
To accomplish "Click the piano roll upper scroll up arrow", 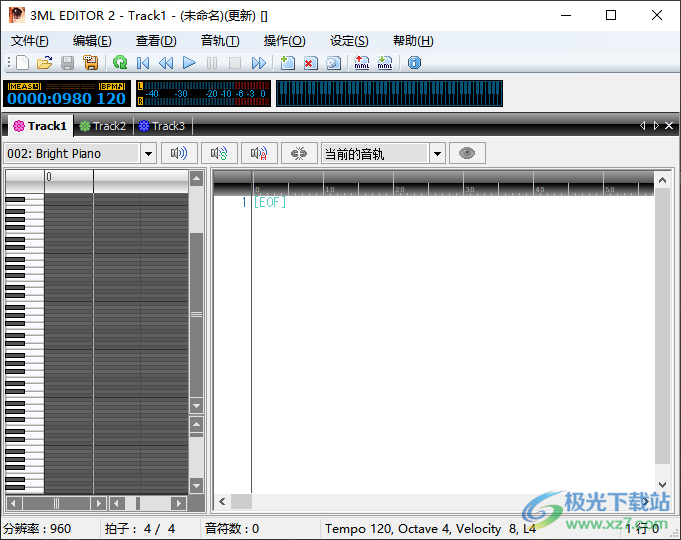I will point(197,178).
